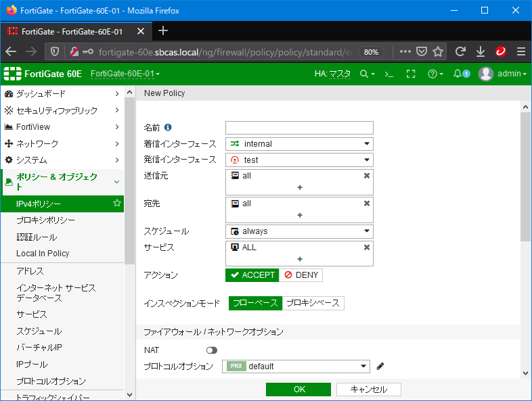Click the red Trend Micro extension icon
532x401 pixels.
coord(500,51)
